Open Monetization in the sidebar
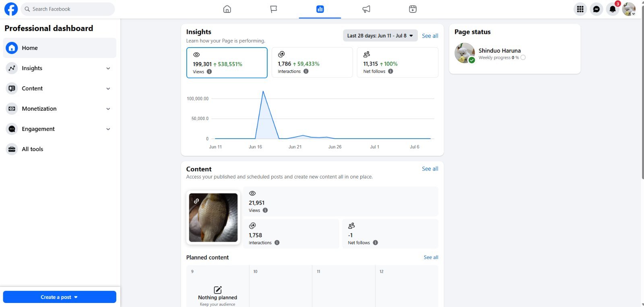Viewport: 644px width, 307px height. click(60, 109)
